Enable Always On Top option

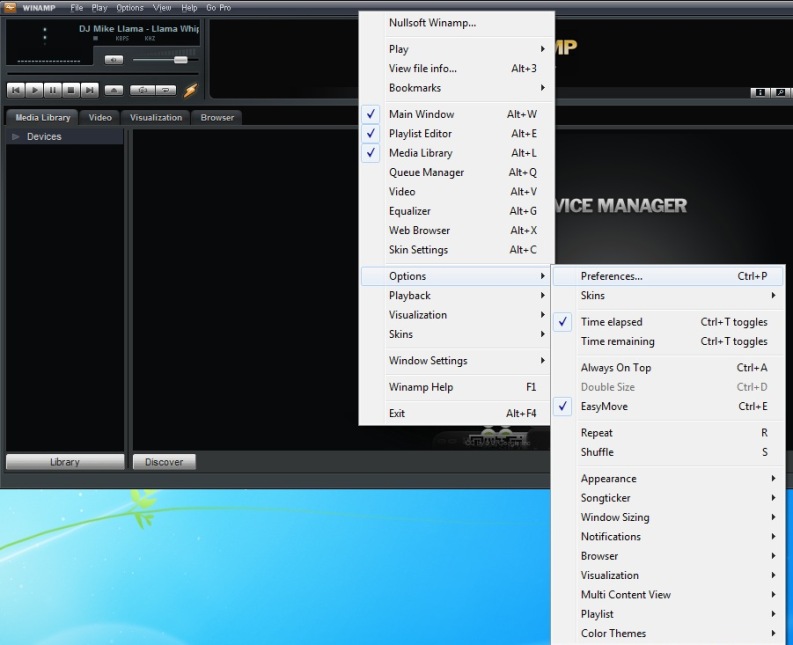click(x=668, y=368)
